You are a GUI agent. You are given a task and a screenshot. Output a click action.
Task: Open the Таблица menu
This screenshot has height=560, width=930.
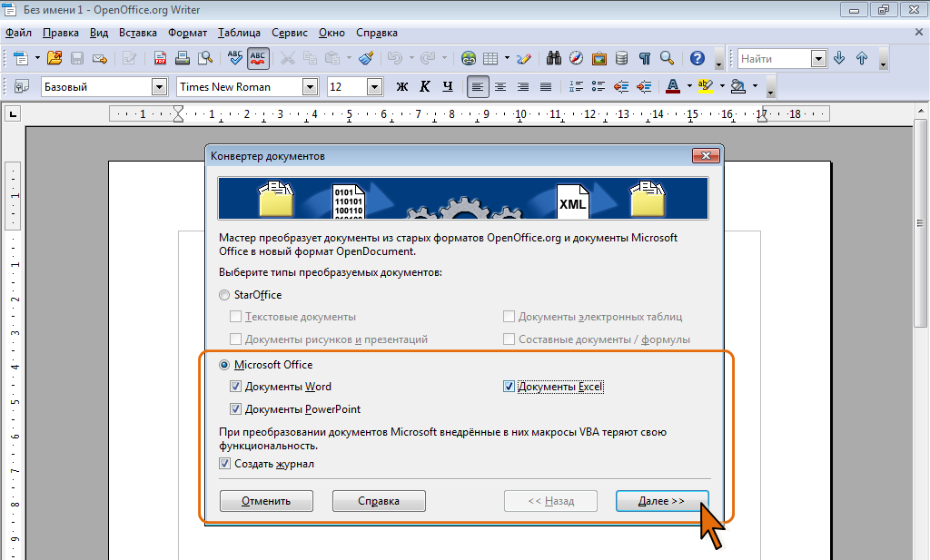[239, 33]
